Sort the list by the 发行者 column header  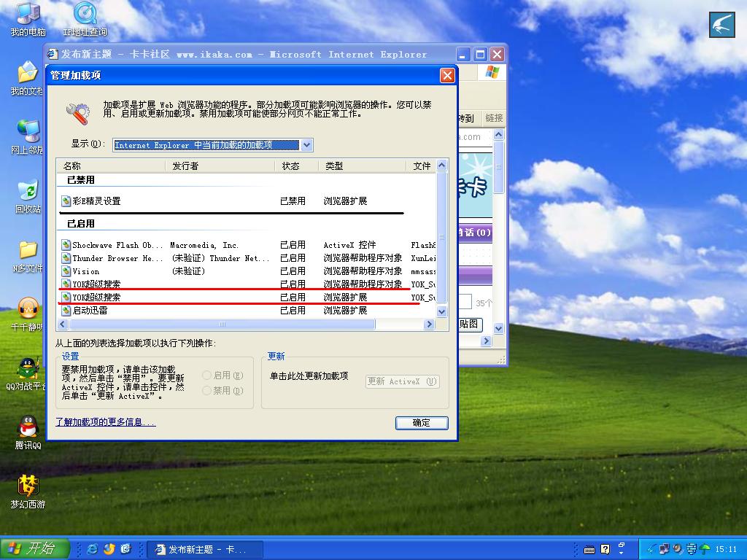[220, 166]
